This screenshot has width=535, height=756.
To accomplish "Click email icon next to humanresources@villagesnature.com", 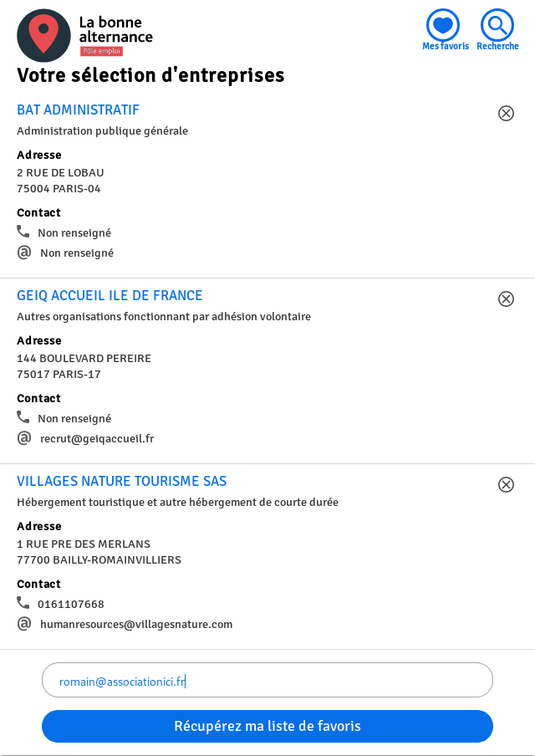I will click(24, 624).
